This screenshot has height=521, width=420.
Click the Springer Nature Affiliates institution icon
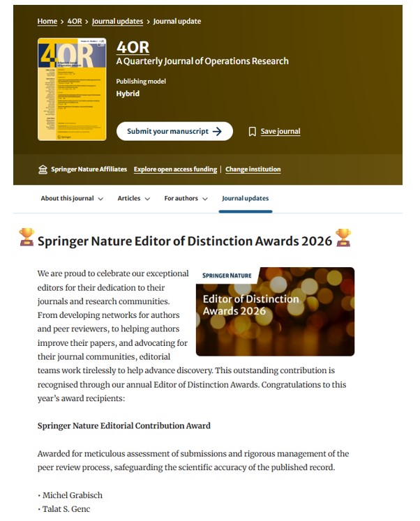(43, 169)
